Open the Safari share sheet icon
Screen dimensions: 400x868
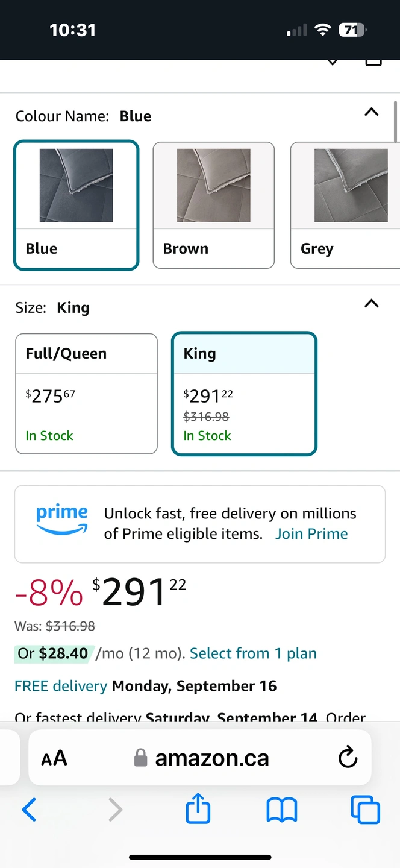point(198,808)
